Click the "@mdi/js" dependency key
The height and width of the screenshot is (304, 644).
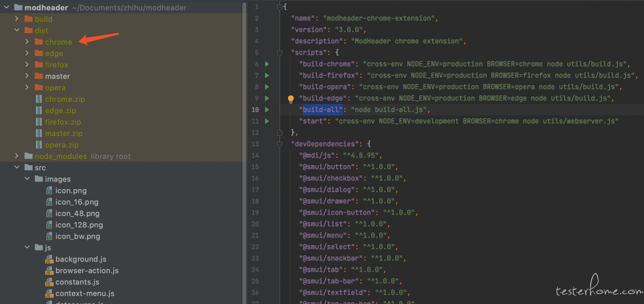(317, 155)
